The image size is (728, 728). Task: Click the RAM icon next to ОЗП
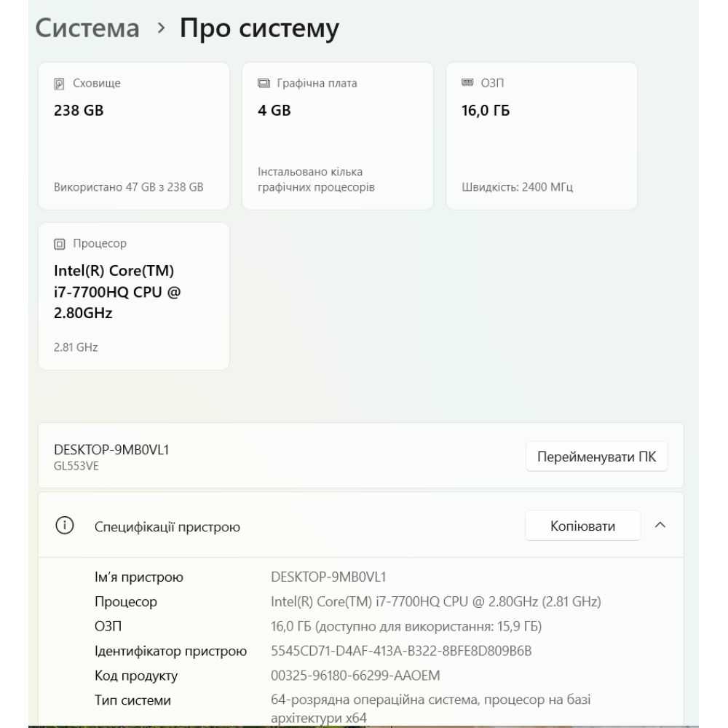[467, 83]
